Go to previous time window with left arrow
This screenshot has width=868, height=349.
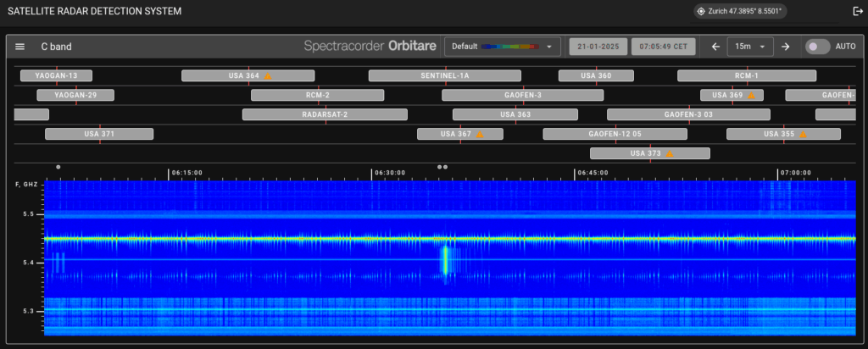(715, 47)
